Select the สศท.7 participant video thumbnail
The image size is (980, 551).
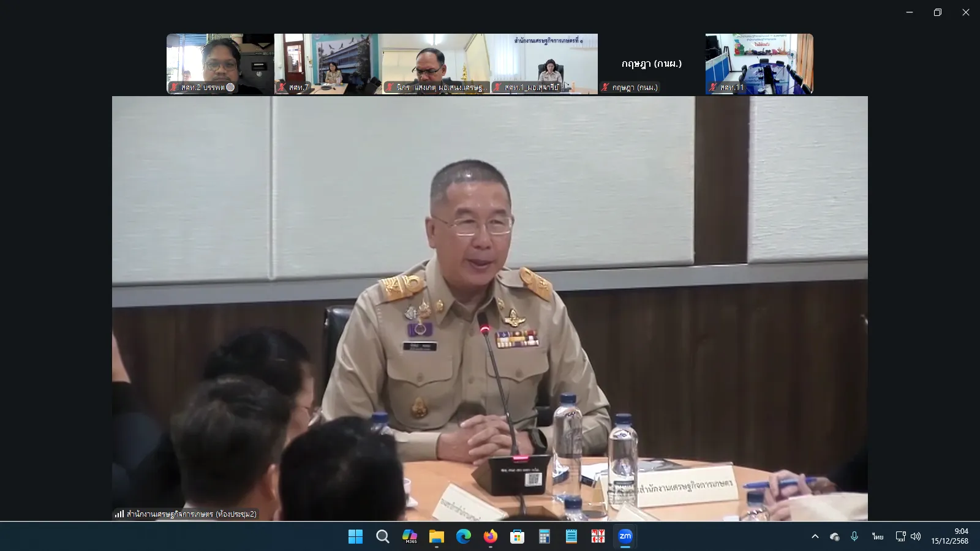(x=328, y=64)
